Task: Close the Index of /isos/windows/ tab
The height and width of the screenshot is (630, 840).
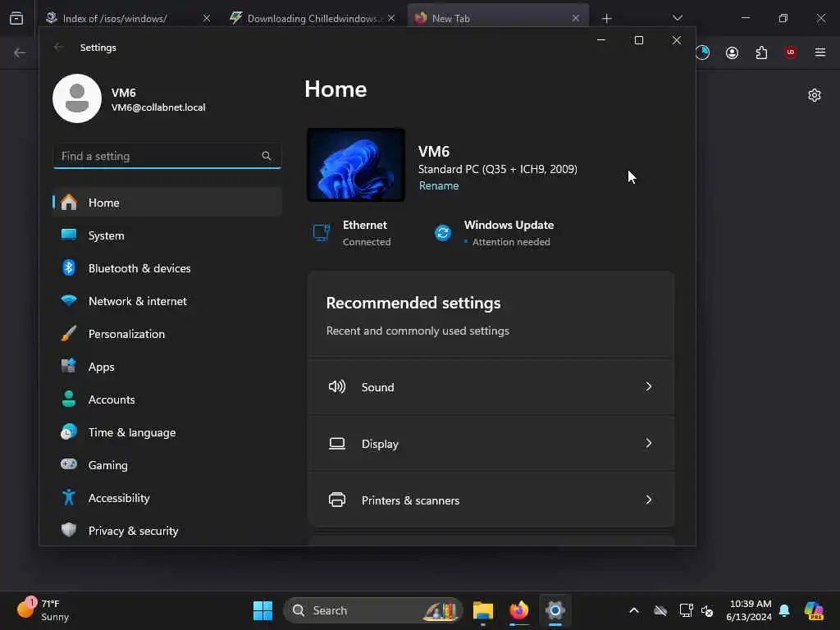Action: 207,18
